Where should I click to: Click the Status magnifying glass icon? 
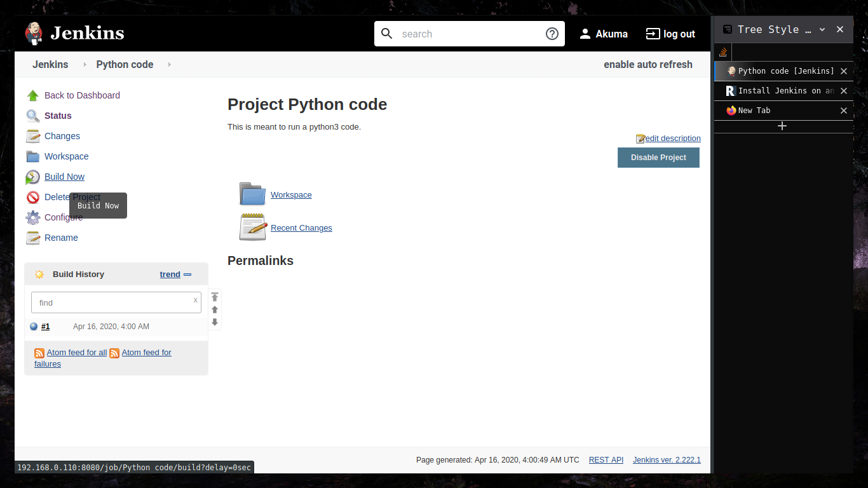pos(33,116)
